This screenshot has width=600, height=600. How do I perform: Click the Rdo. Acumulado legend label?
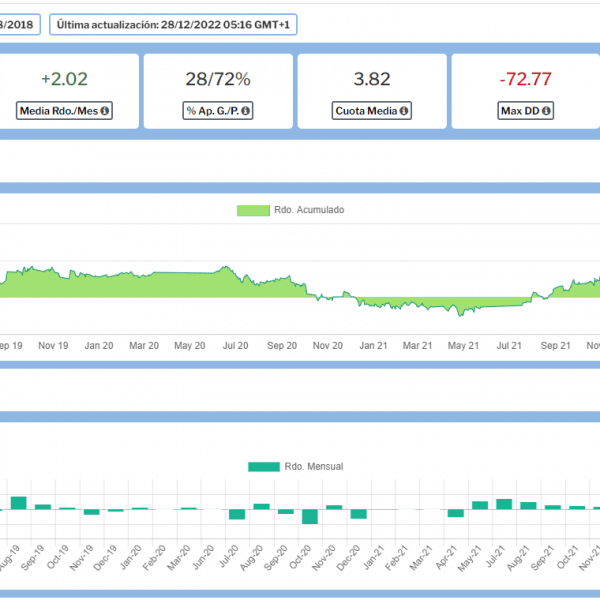309,210
